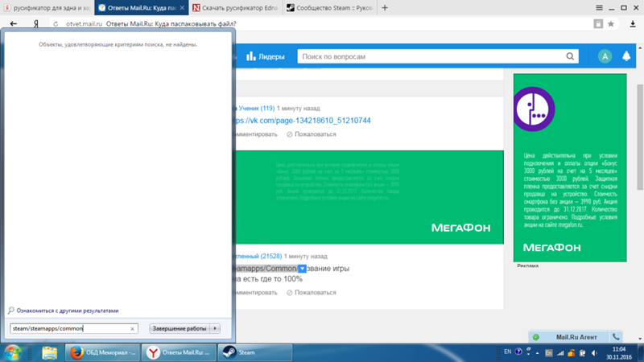644x362 pixels.
Task: Switch to the Скачать русификатор Edna tab
Action: pyautogui.click(x=236, y=8)
